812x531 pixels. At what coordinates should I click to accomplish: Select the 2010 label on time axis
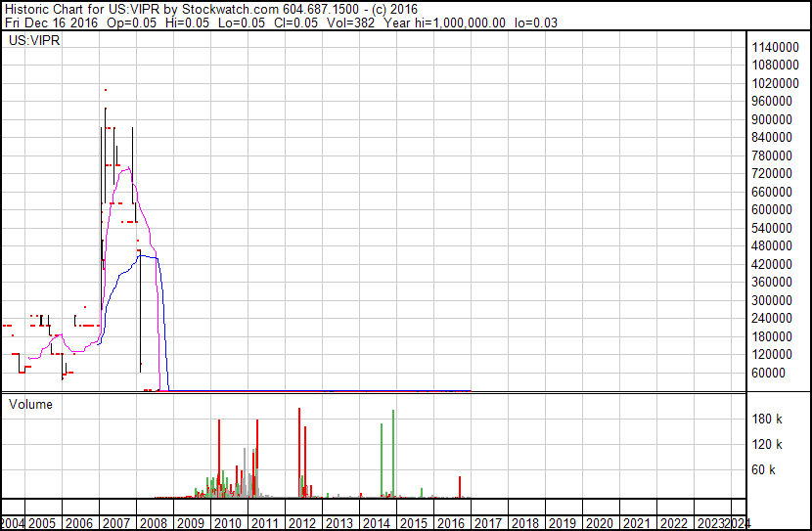(x=228, y=523)
